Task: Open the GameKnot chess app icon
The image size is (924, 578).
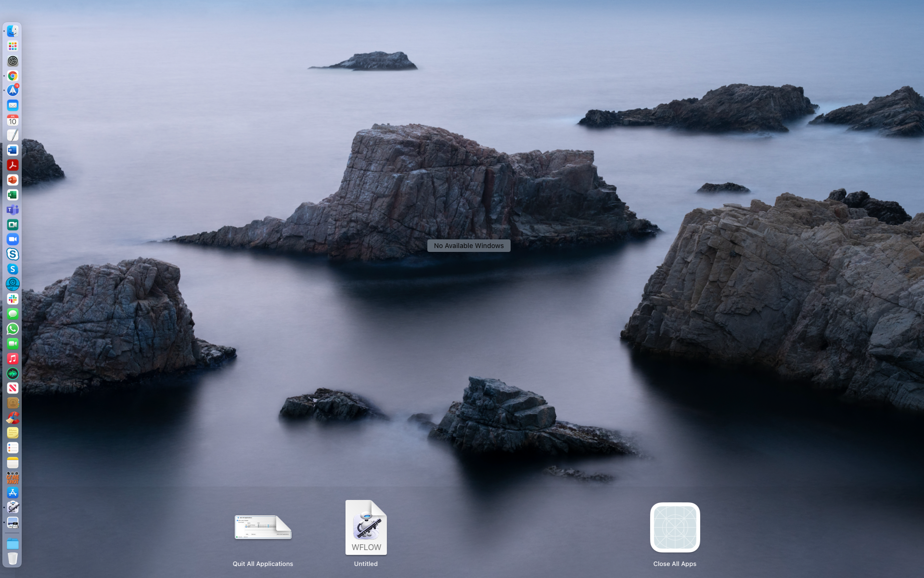Action: 13,478
